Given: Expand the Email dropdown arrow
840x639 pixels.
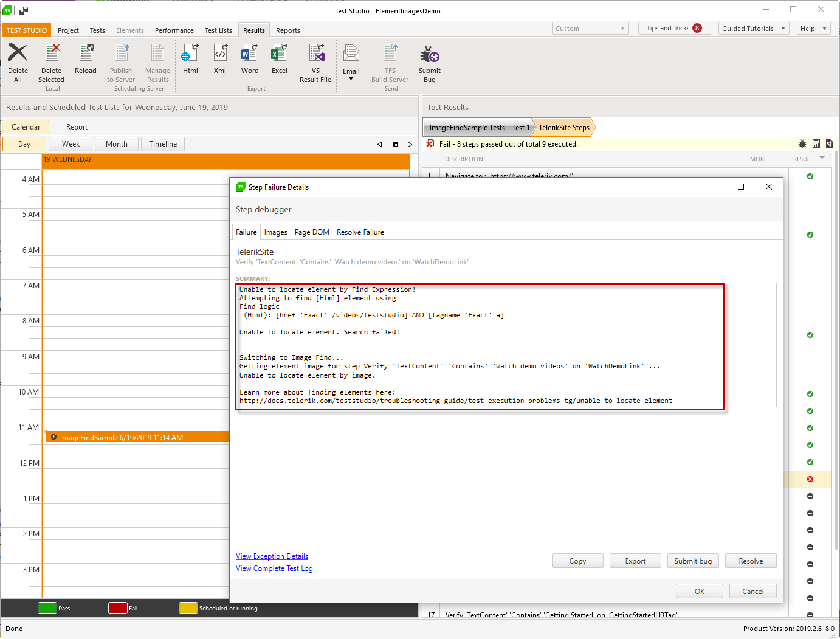Looking at the screenshot, I should [351, 79].
